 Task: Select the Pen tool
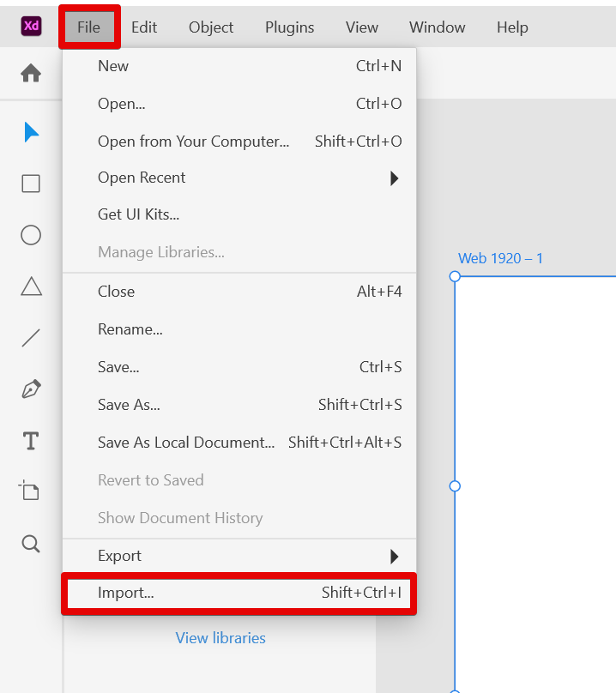(31, 389)
